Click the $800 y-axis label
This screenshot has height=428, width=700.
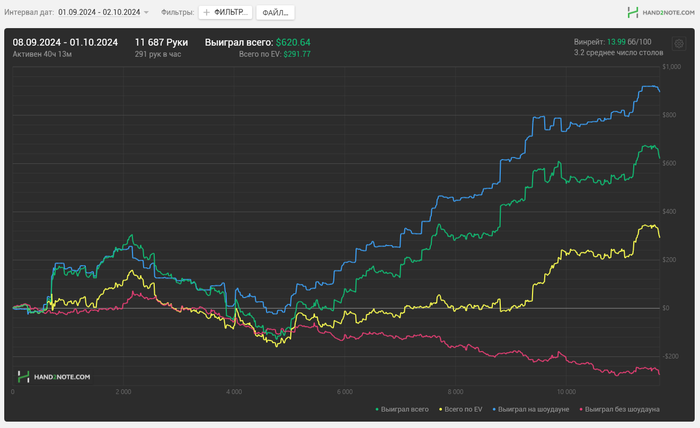pos(669,115)
